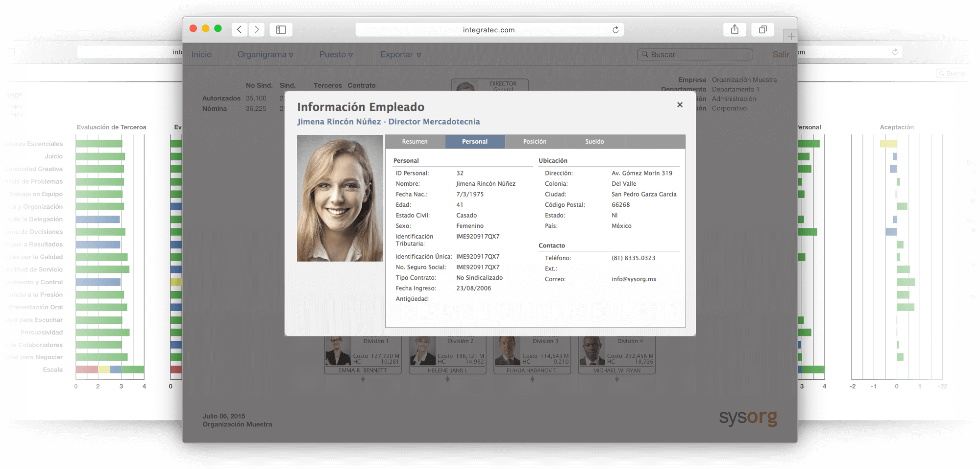Click the Autorizados value 35,100
Screen dimensions: 980x469
[x=256, y=99]
